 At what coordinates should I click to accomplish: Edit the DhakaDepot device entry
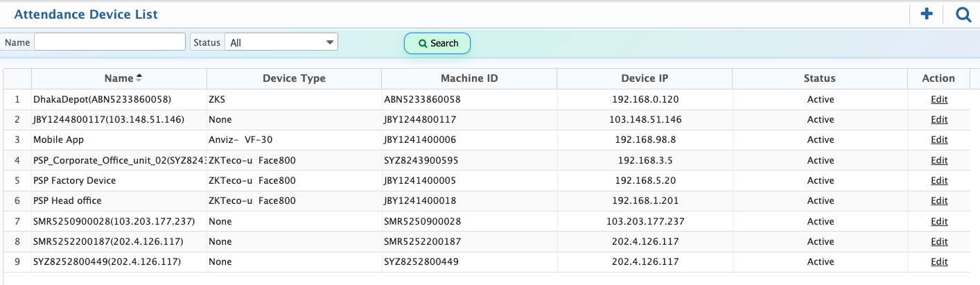point(938,99)
